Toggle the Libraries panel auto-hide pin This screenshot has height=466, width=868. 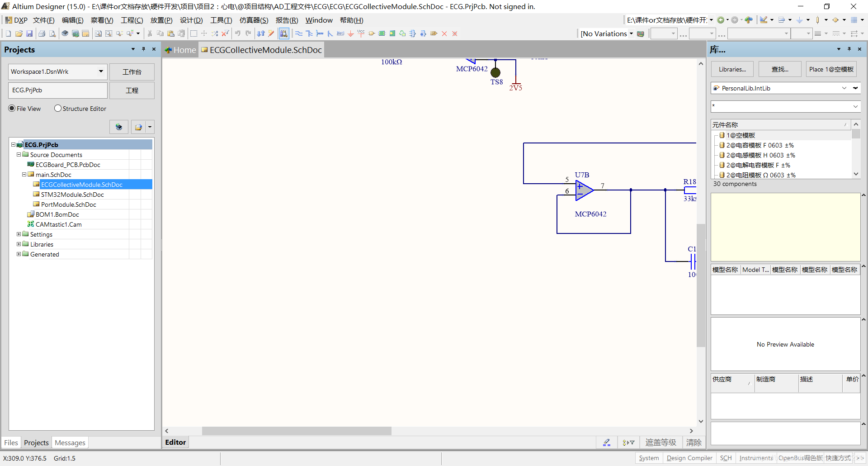click(x=849, y=49)
